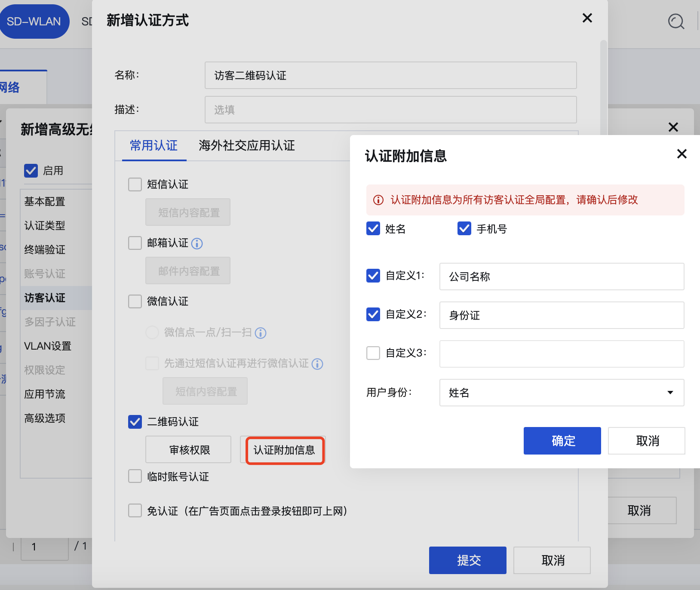Select SD-WLAN navigation pill
Screen dimensions: 700x590
click(x=34, y=22)
